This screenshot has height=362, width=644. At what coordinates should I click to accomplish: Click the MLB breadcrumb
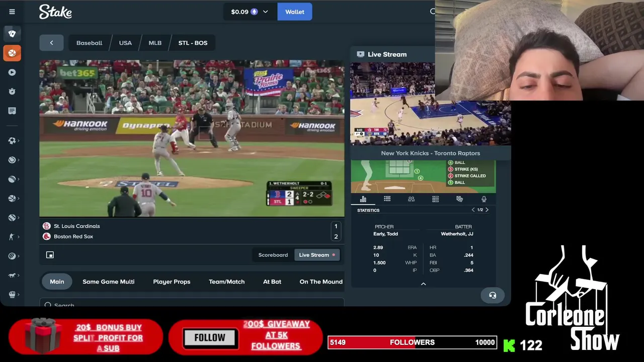(155, 43)
